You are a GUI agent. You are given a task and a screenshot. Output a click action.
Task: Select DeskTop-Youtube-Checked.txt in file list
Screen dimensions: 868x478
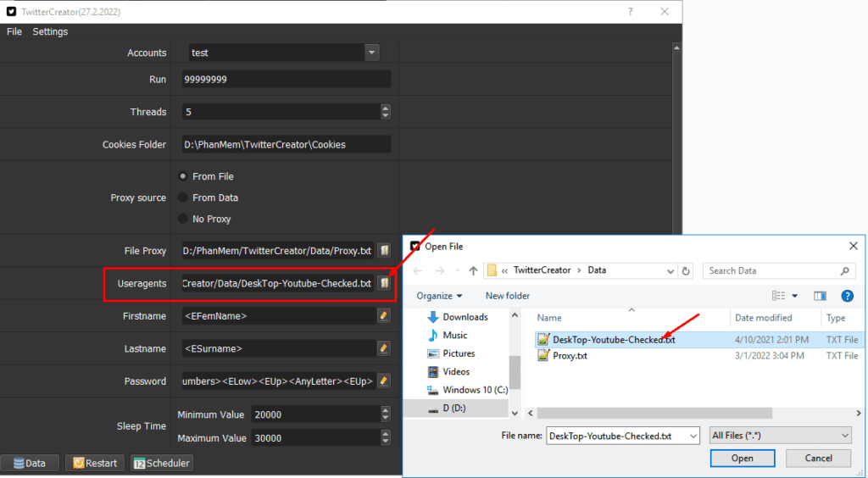[698, 340]
